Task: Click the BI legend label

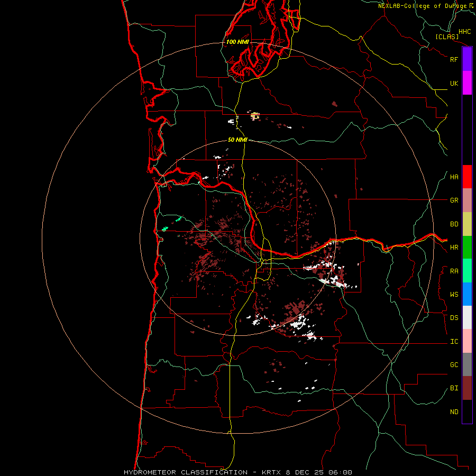Action: (454, 388)
